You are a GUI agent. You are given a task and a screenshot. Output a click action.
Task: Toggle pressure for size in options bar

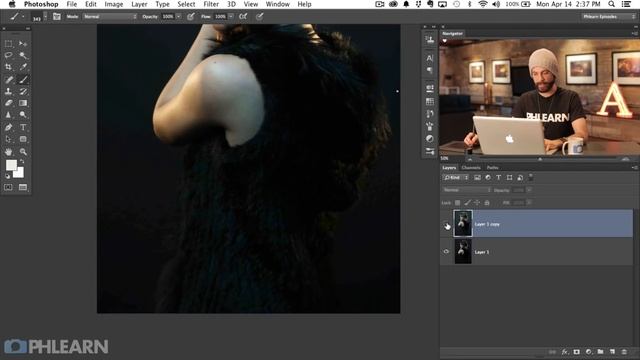pyautogui.click(x=260, y=17)
